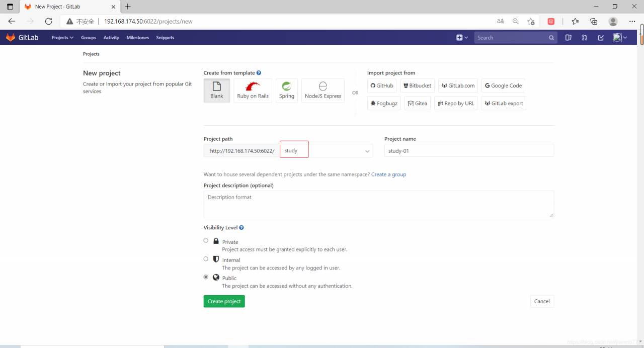Click Visibility Level help icon
The width and height of the screenshot is (644, 348).
242,228
